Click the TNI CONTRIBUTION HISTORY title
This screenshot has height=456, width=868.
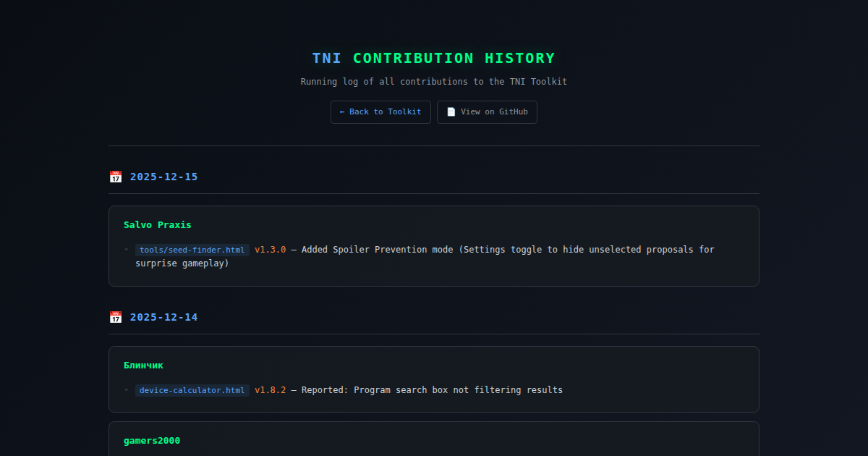pos(434,58)
